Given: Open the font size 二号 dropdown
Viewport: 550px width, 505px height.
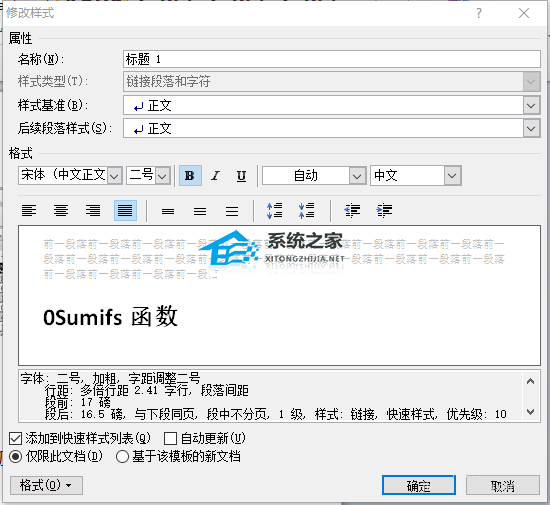Looking at the screenshot, I should click(162, 176).
